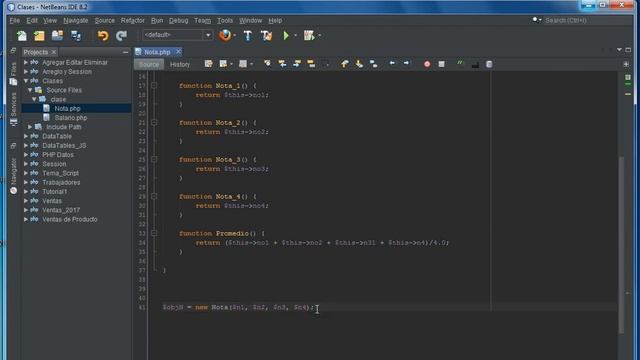Click the Comment icon in editor toolbar

point(460,63)
